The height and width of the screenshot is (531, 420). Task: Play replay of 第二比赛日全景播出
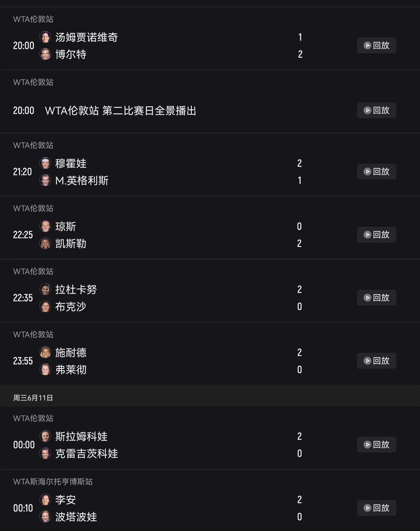click(x=376, y=110)
